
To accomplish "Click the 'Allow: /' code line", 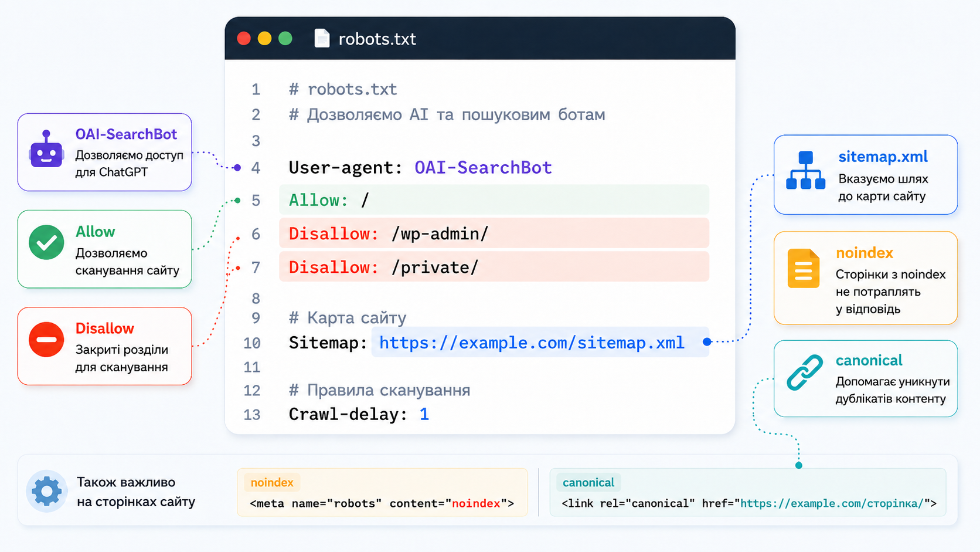I will click(494, 200).
